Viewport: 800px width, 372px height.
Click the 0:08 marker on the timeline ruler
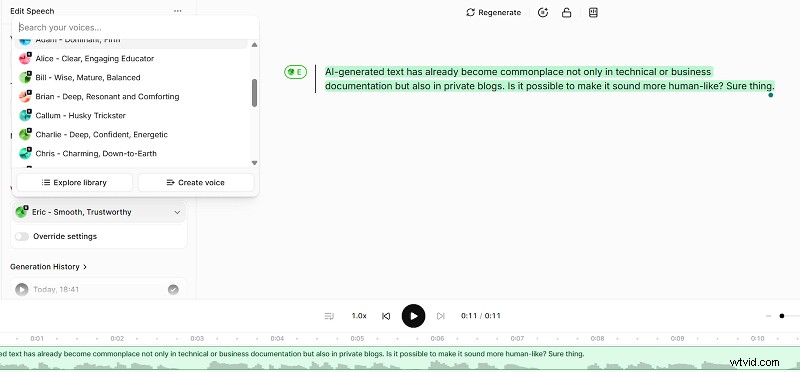(597, 338)
